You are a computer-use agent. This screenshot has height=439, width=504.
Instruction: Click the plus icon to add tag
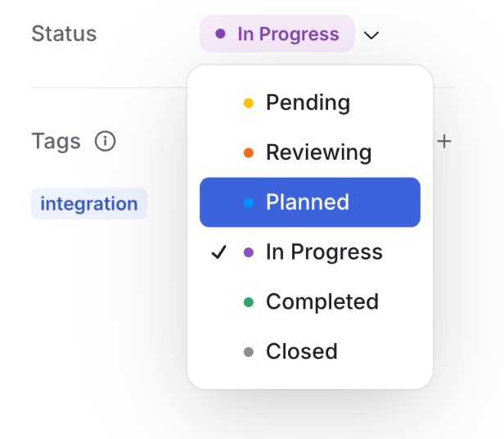[444, 141]
